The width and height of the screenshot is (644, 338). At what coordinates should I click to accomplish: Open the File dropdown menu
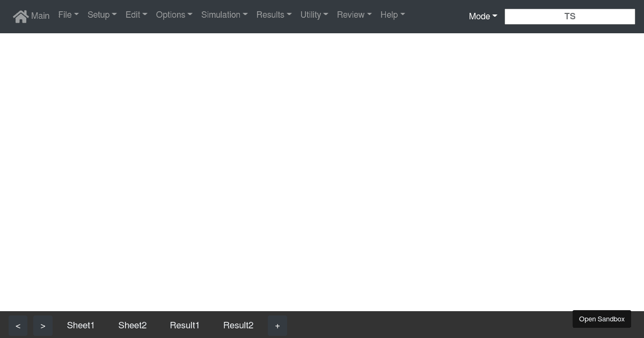[x=69, y=15]
